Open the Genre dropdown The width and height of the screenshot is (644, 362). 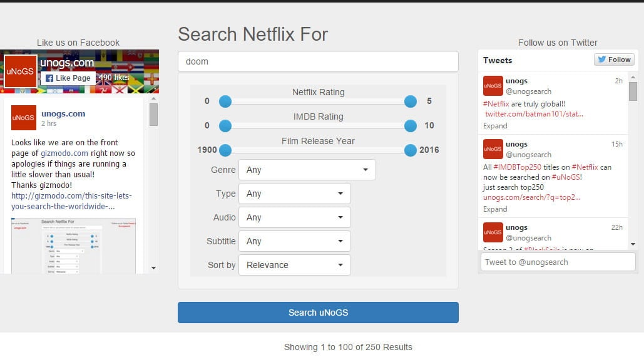click(306, 169)
